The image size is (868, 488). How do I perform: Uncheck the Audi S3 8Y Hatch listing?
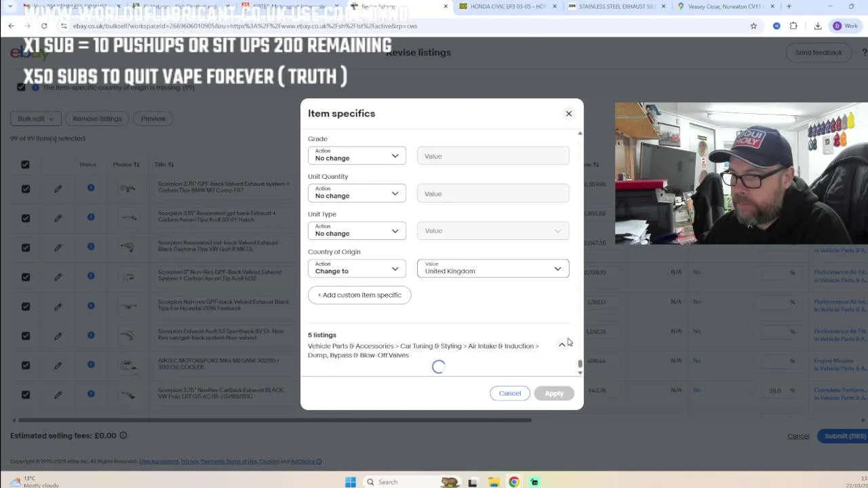click(25, 218)
